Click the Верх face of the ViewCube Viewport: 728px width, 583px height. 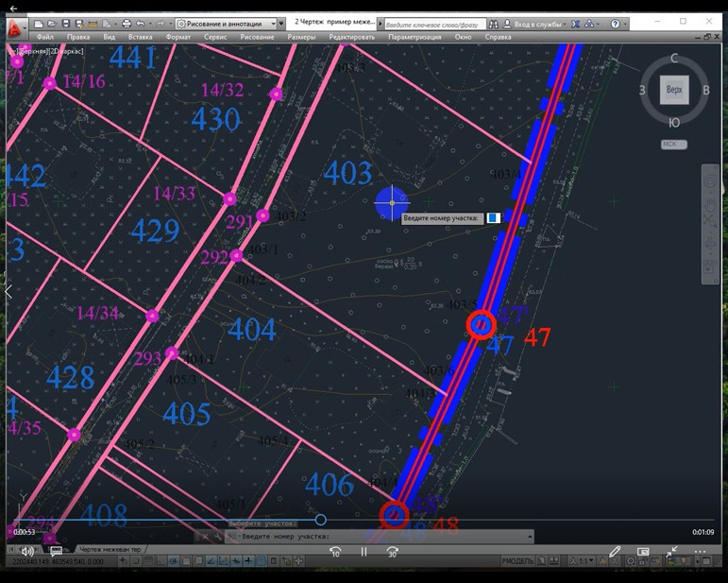point(674,89)
